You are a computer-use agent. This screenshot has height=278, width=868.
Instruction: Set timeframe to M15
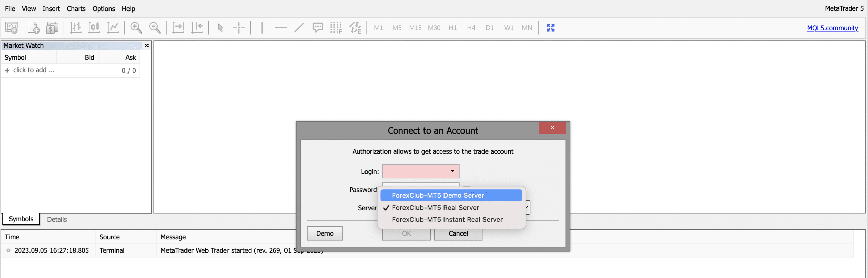tap(415, 28)
